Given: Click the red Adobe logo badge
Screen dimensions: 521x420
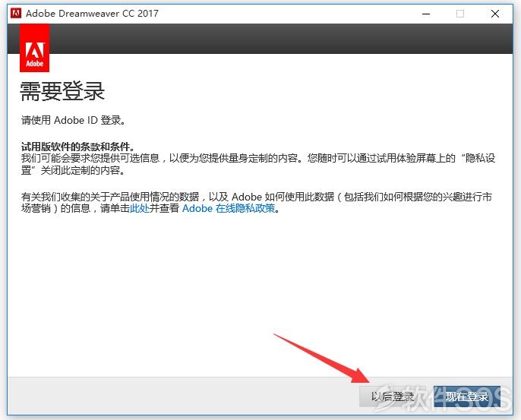Looking at the screenshot, I should [x=35, y=48].
